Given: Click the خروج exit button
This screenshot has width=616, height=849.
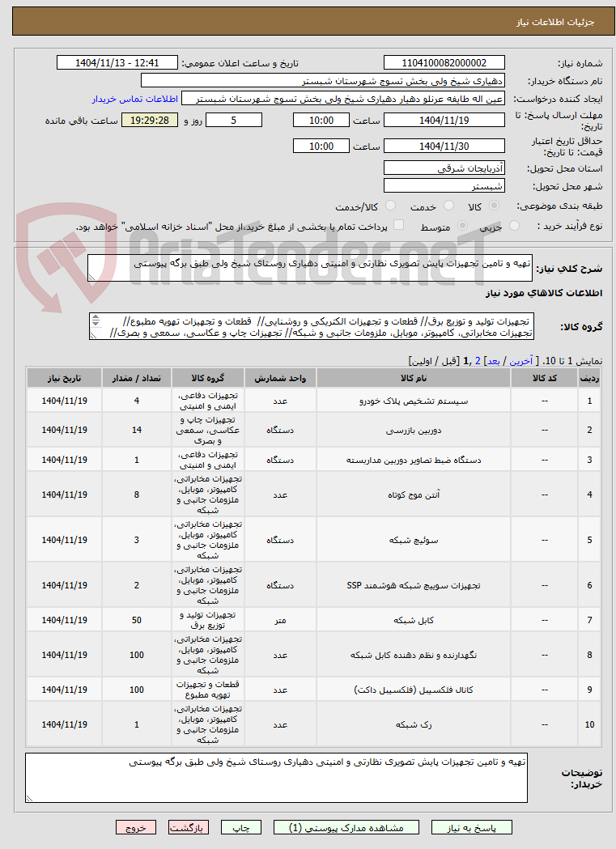Looking at the screenshot, I should 135,828.
